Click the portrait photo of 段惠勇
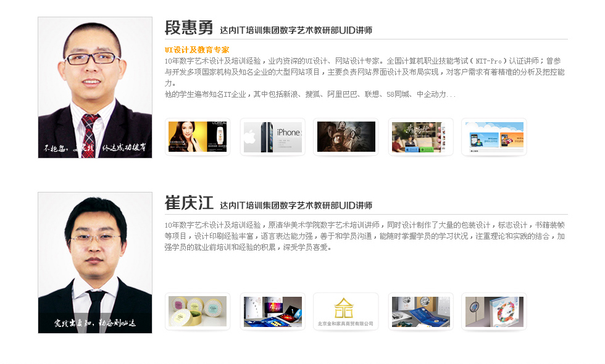605x364 pixels. (95, 88)
